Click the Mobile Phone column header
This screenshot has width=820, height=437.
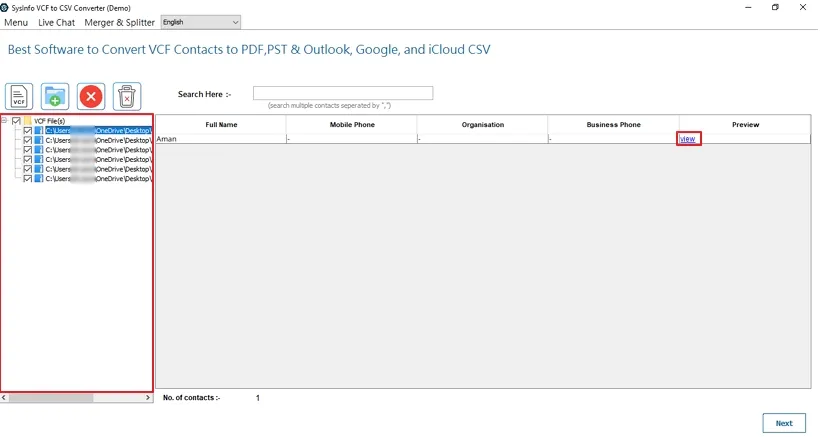pyautogui.click(x=352, y=124)
